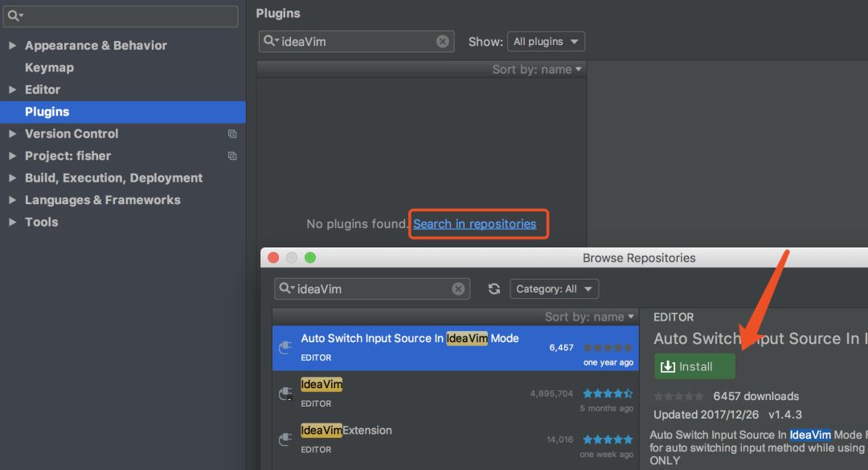
Task: Click IdeaVim star rating
Action: (608, 394)
